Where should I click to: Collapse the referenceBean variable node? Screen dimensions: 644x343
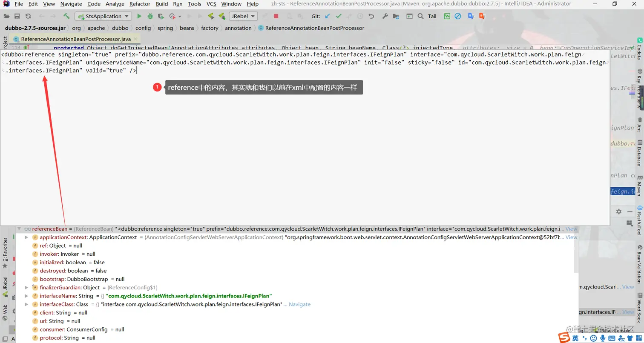(19, 229)
